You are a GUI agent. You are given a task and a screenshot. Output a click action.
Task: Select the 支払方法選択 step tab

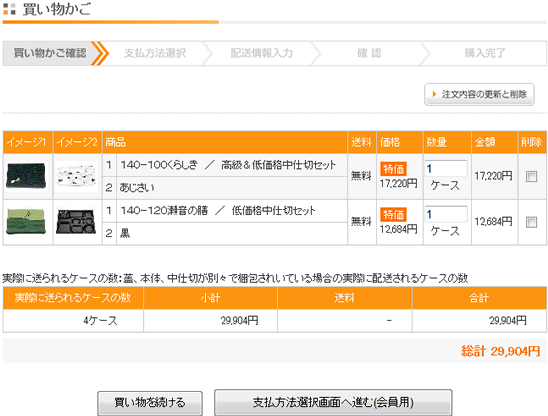pos(155,53)
